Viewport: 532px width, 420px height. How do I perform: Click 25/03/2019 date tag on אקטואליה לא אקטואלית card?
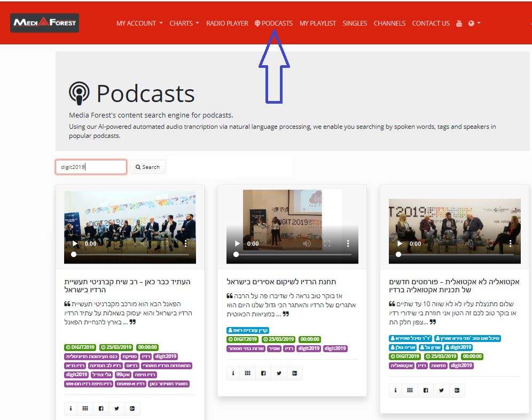pos(441,356)
